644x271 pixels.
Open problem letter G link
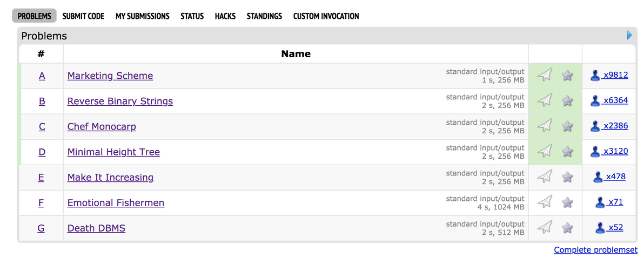coord(41,228)
